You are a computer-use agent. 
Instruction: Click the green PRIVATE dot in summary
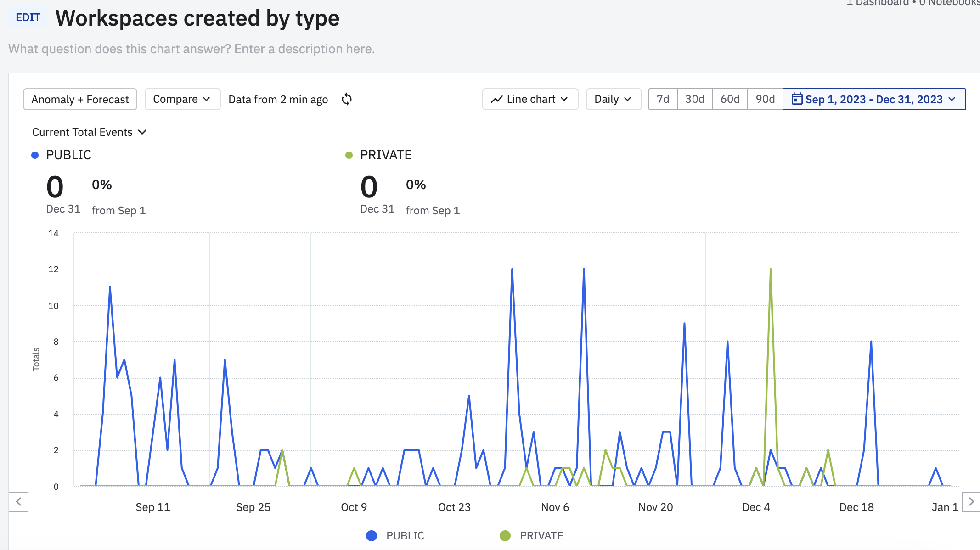[349, 155]
